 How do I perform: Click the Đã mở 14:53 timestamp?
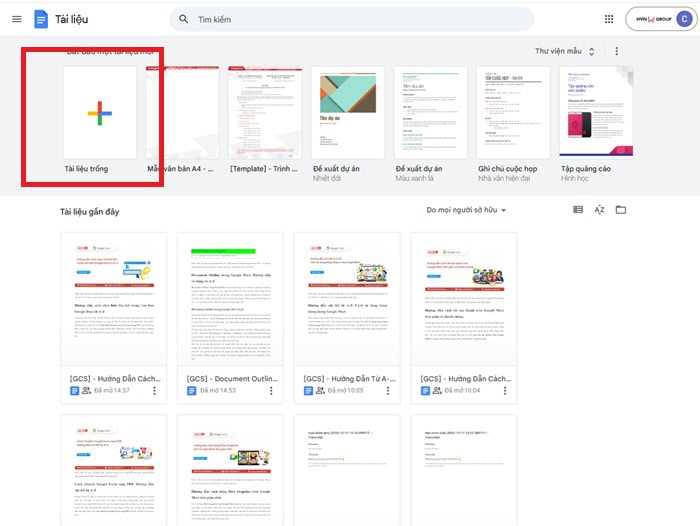point(218,390)
